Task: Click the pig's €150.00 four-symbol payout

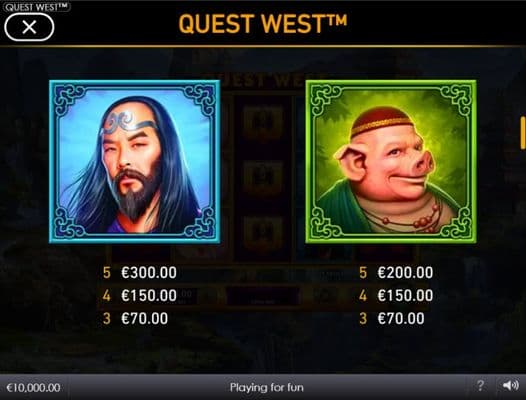Action: coord(405,295)
